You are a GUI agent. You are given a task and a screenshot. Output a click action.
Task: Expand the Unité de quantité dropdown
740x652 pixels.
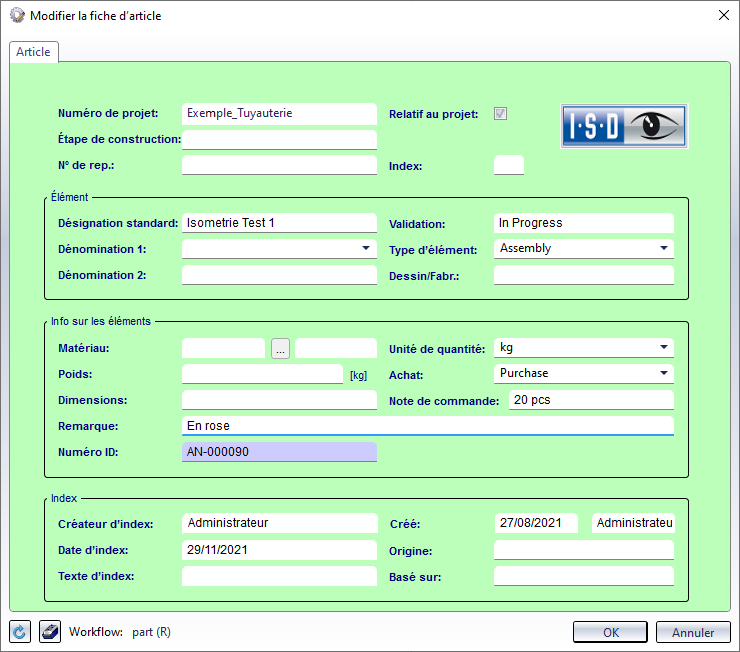pos(664,348)
